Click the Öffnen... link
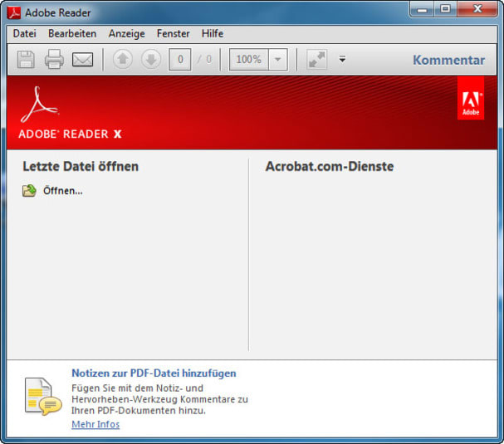This screenshot has width=504, height=444. (63, 191)
